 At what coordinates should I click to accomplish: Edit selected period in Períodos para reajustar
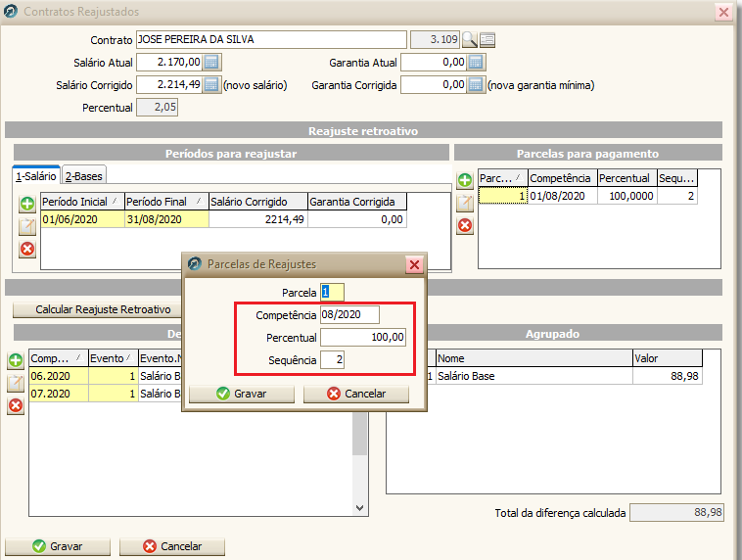[x=27, y=226]
